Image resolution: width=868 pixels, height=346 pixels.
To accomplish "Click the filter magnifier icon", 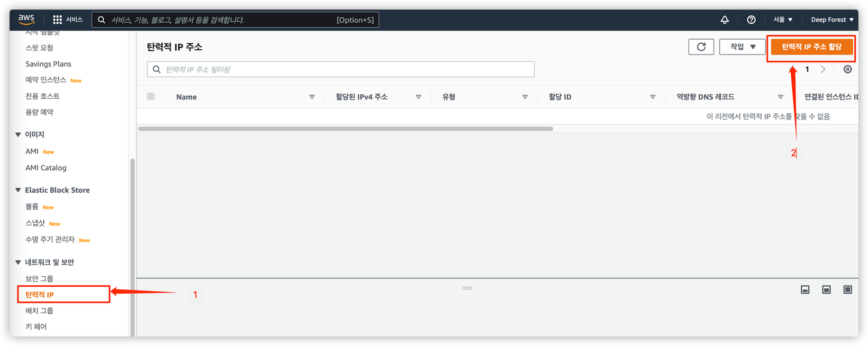I will coord(157,69).
